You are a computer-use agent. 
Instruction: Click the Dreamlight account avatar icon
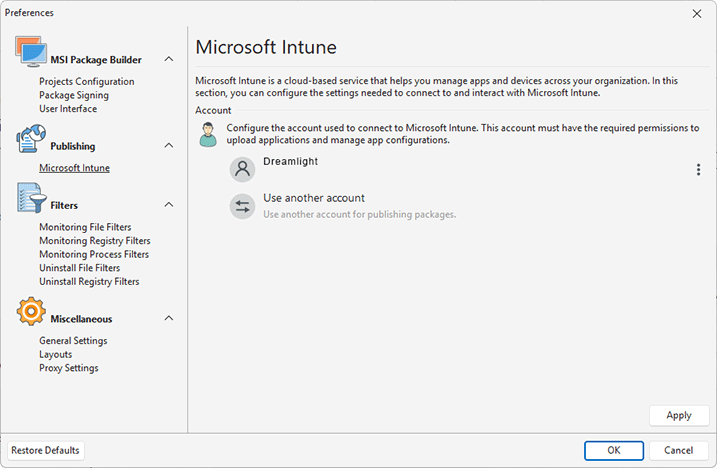(242, 169)
